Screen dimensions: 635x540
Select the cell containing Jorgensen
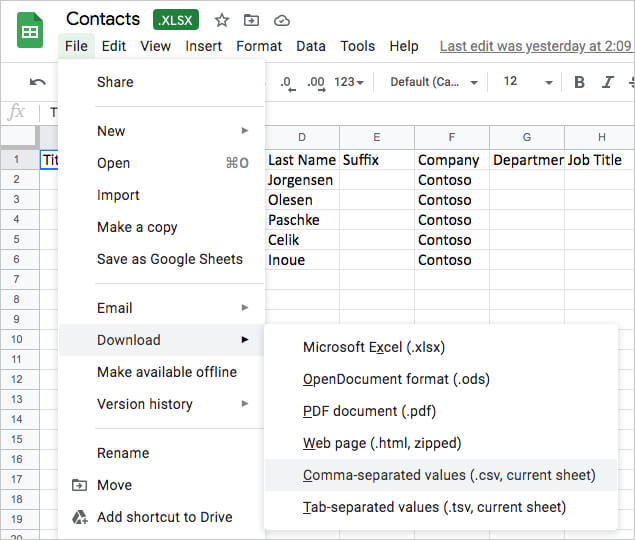pos(302,180)
